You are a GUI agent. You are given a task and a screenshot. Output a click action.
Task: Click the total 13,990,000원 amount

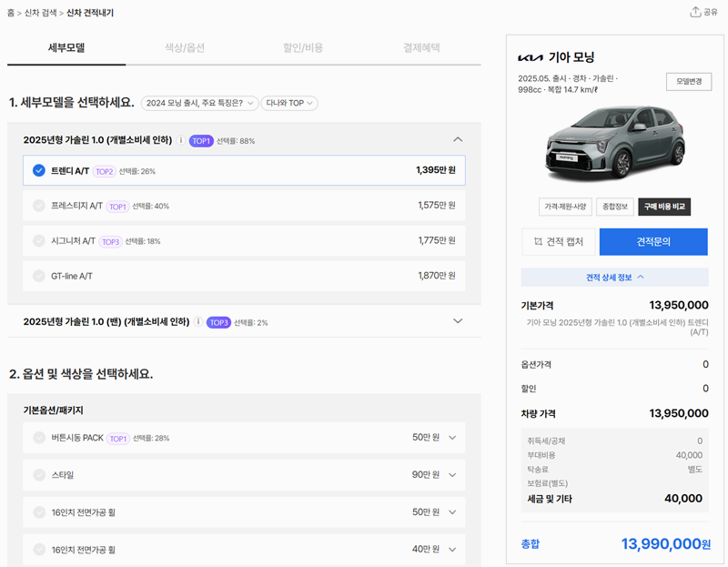[x=666, y=543]
